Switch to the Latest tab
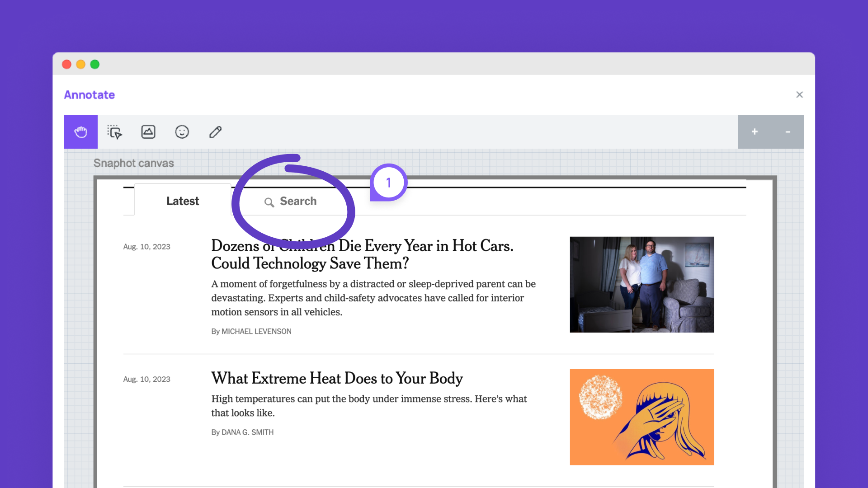This screenshot has height=488, width=868. point(183,201)
